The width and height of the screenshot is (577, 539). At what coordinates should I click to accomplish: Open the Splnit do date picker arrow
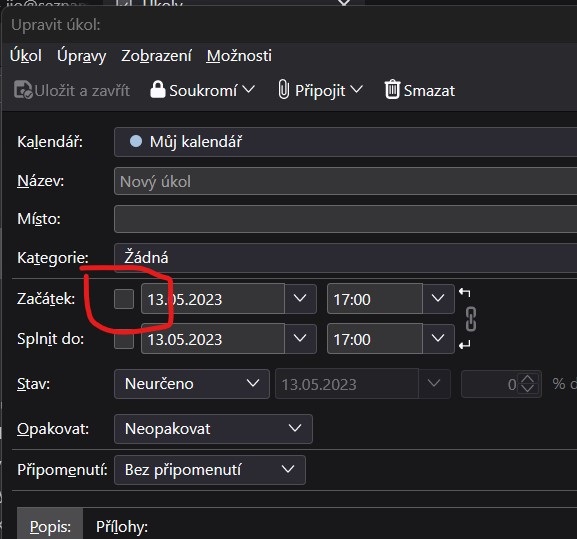click(300, 339)
